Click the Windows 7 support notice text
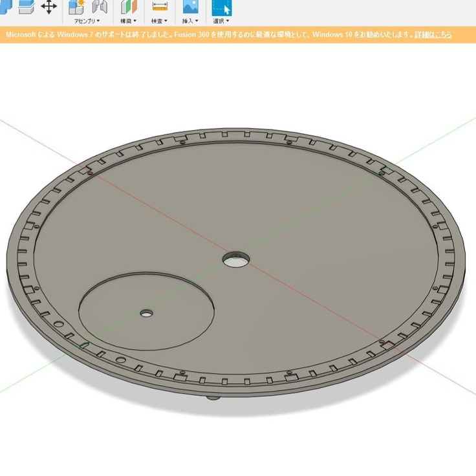The height and width of the screenshot is (476, 476). pos(194,34)
